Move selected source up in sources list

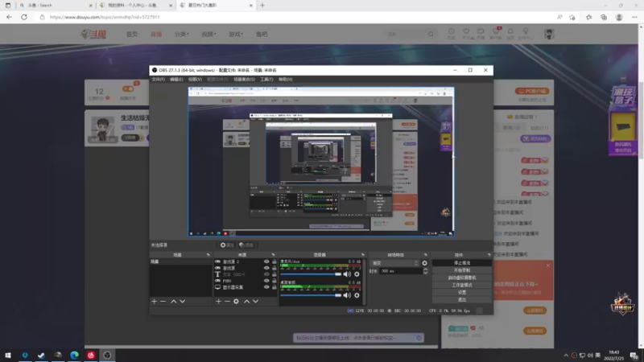247,301
